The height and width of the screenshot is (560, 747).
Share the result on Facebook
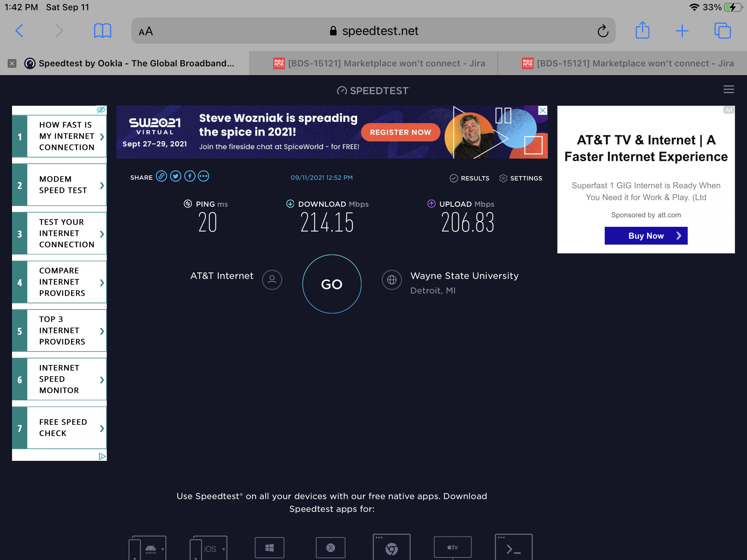(x=190, y=176)
